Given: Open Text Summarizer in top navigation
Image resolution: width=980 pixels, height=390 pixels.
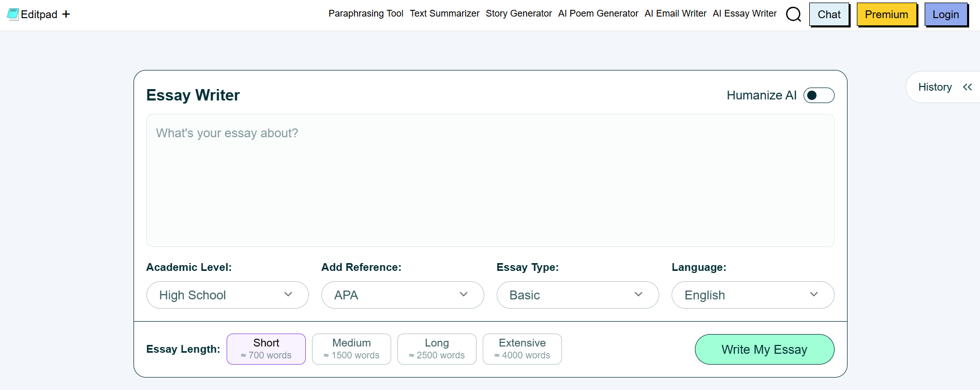Looking at the screenshot, I should pyautogui.click(x=444, y=13).
